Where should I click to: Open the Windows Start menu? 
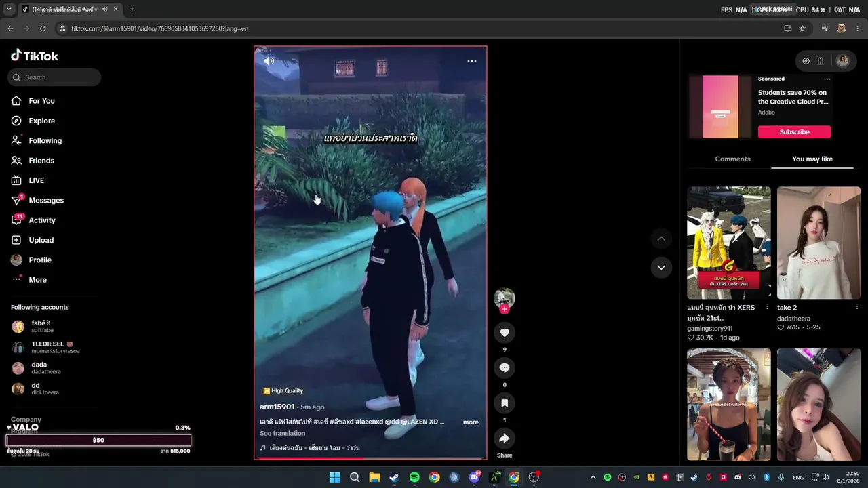point(334,477)
